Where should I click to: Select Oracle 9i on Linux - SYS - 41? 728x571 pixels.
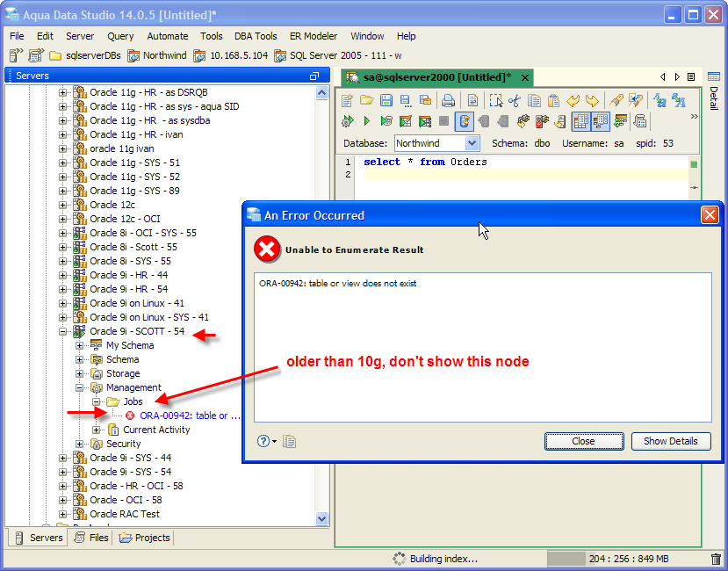(x=149, y=317)
